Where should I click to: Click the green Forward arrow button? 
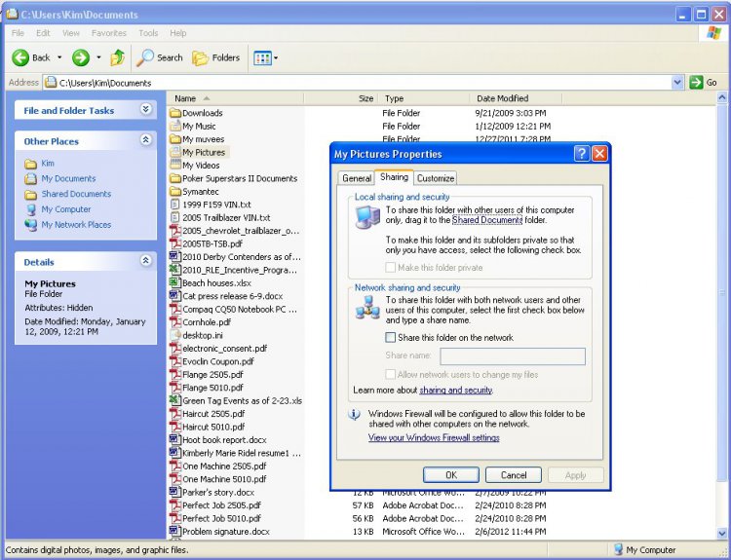point(80,57)
